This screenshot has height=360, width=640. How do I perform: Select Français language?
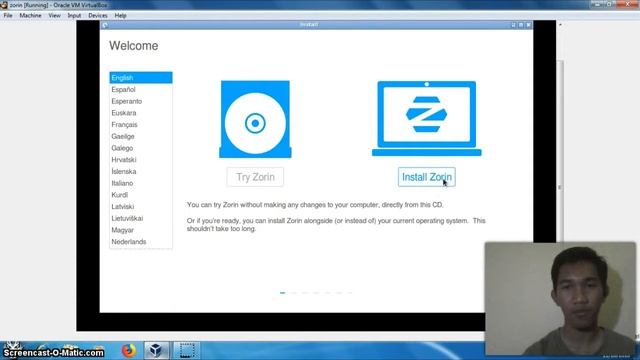[x=141, y=124]
